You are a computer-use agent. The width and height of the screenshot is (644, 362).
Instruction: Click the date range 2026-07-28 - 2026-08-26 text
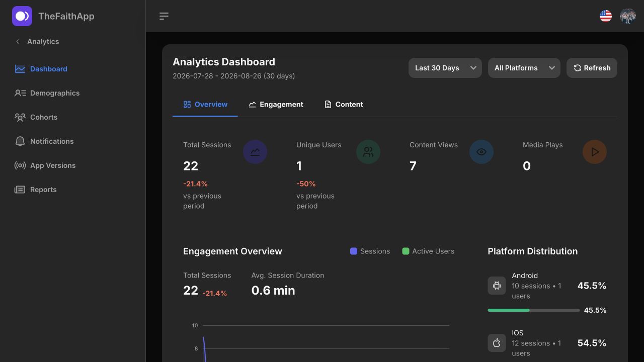point(233,76)
